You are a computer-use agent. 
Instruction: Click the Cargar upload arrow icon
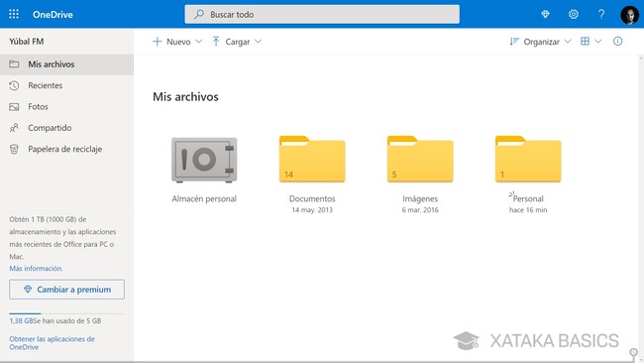tap(216, 42)
